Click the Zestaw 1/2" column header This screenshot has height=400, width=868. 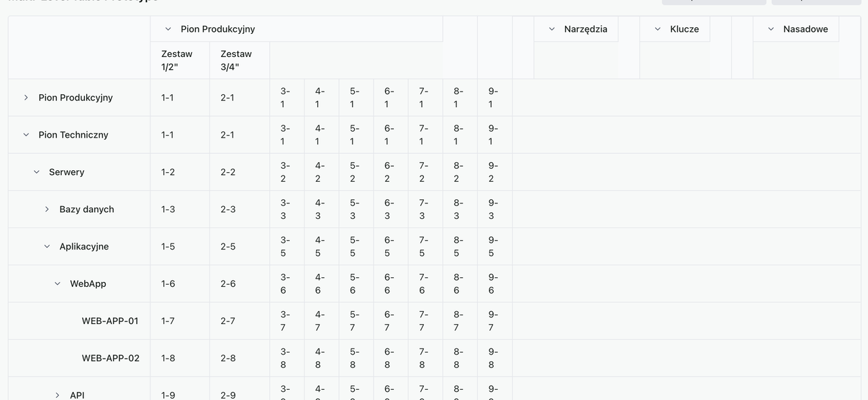180,60
